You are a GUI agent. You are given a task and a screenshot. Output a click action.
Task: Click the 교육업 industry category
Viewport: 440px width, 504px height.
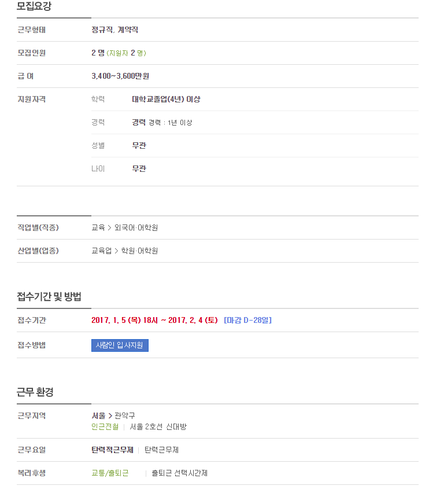102,251
